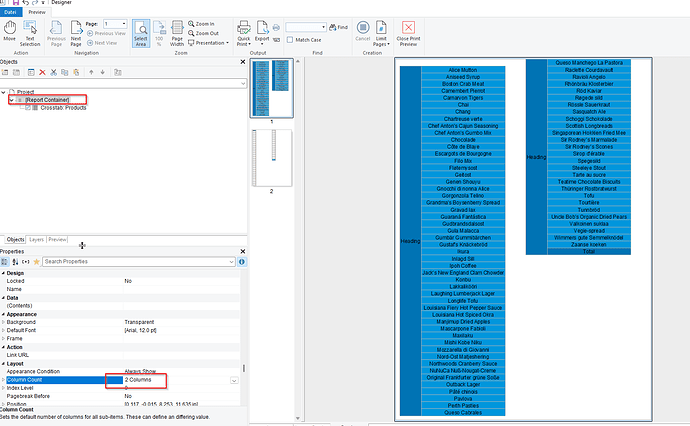Screen dimensions: 690x426
Task: Click Zoom In
Action: pyautogui.click(x=201, y=24)
